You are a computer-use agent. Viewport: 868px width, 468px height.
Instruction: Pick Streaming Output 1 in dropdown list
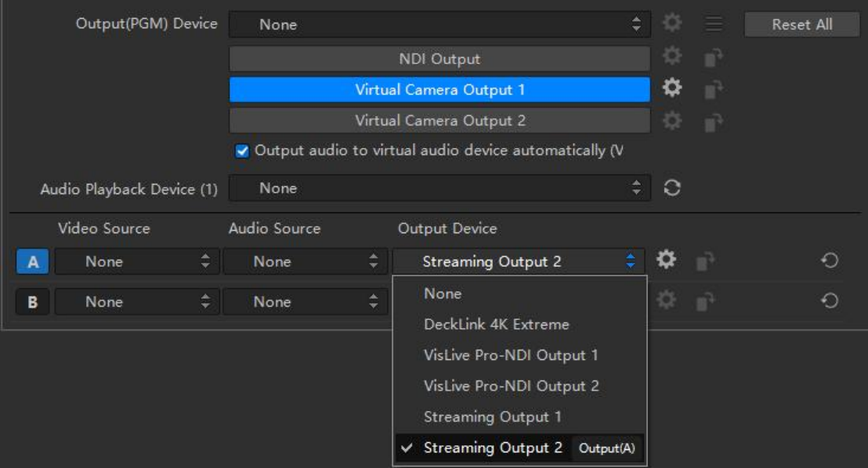(x=492, y=417)
